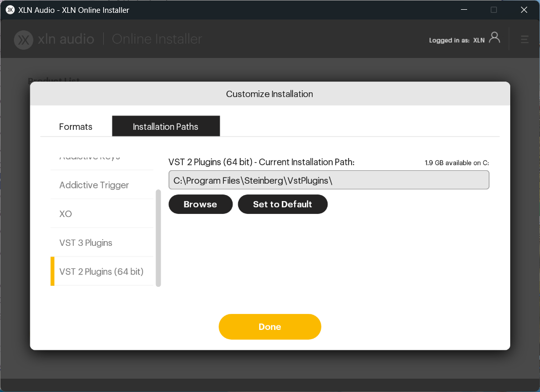
Task: Click the XLN app icon in title bar
Action: (x=10, y=10)
